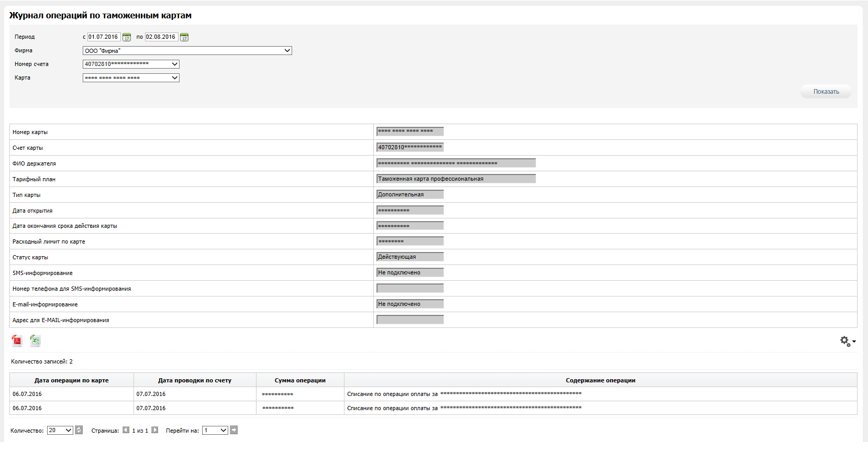Click the Статус карты row label

click(30, 257)
